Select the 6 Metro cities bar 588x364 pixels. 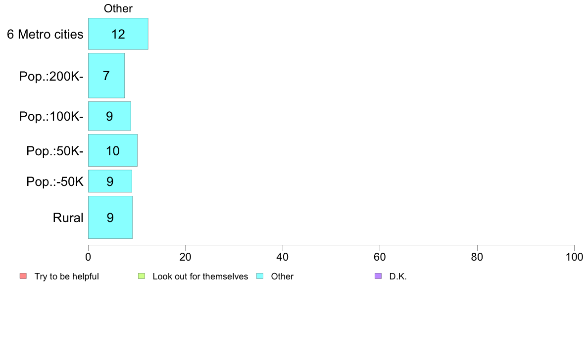[x=118, y=34]
